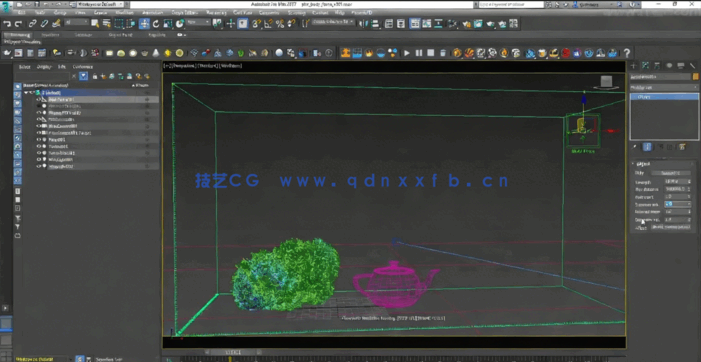701x362 pixels.
Task: Open the Modifier List dropdown
Action: 663,87
